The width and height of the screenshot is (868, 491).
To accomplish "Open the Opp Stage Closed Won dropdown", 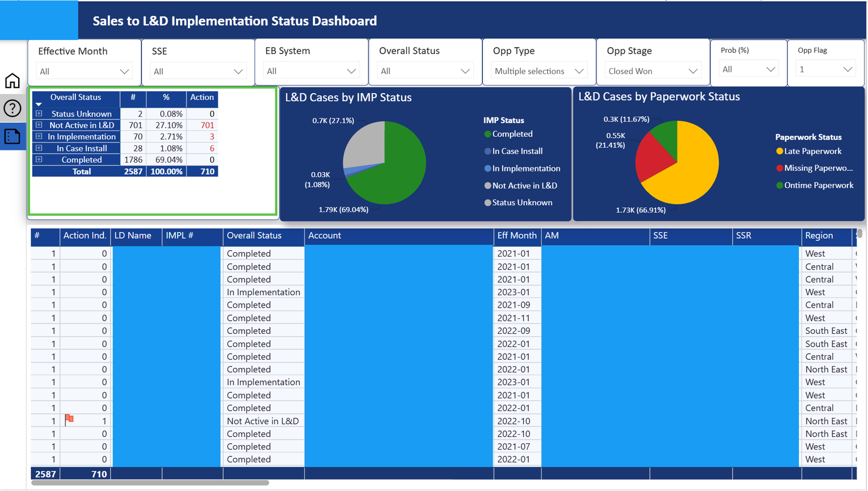I will 652,71.
